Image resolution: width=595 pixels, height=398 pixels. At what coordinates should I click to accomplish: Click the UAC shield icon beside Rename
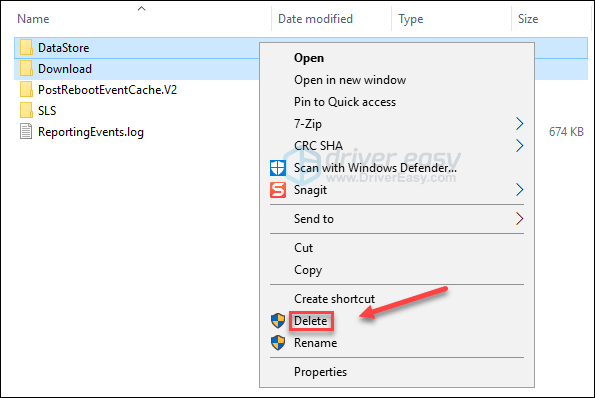278,343
